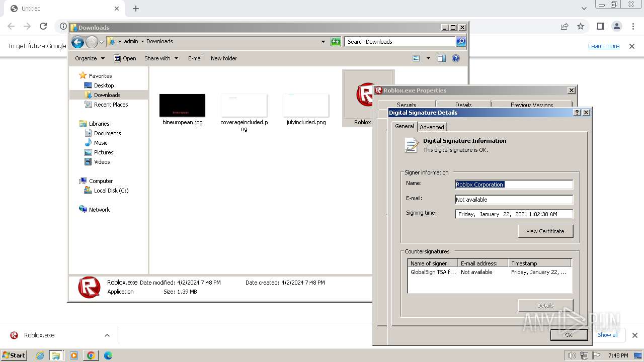Open Chrome share page icon
Screen dimensions: 644x362
(x=565, y=26)
